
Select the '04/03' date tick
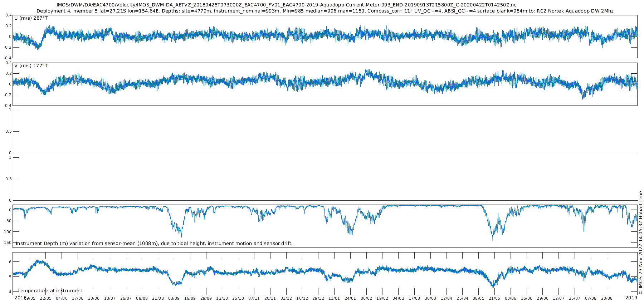click(x=399, y=298)
